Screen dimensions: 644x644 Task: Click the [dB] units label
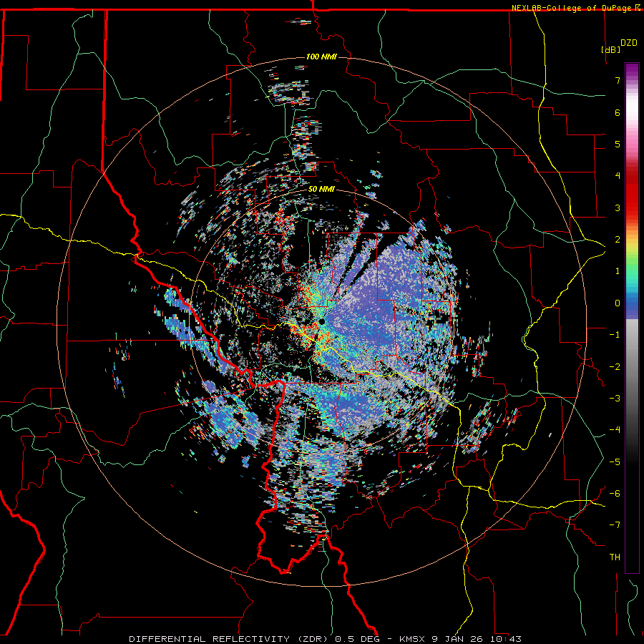[x=610, y=49]
